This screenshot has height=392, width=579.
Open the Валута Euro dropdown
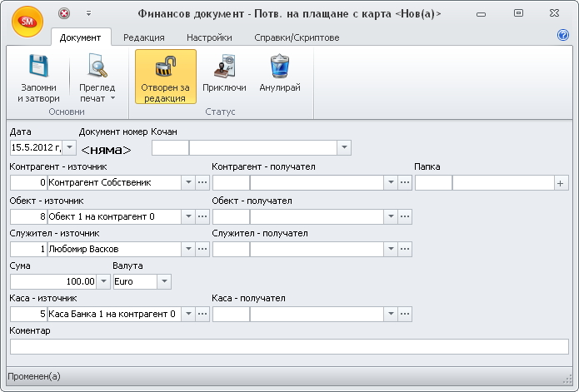[164, 282]
